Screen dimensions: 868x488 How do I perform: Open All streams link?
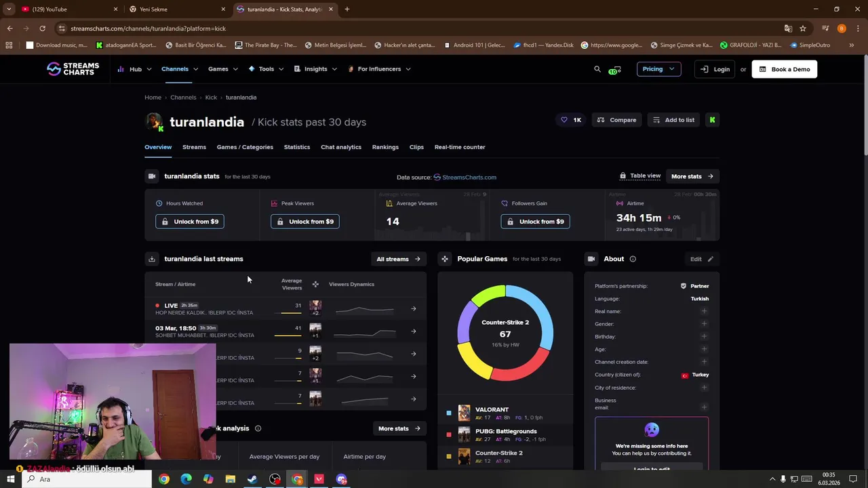pyautogui.click(x=399, y=259)
